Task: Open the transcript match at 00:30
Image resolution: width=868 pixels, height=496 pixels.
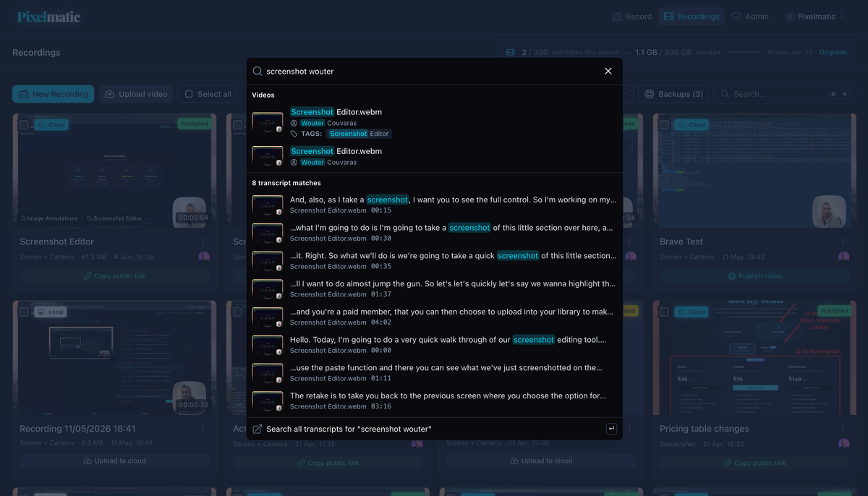Action: tap(434, 233)
